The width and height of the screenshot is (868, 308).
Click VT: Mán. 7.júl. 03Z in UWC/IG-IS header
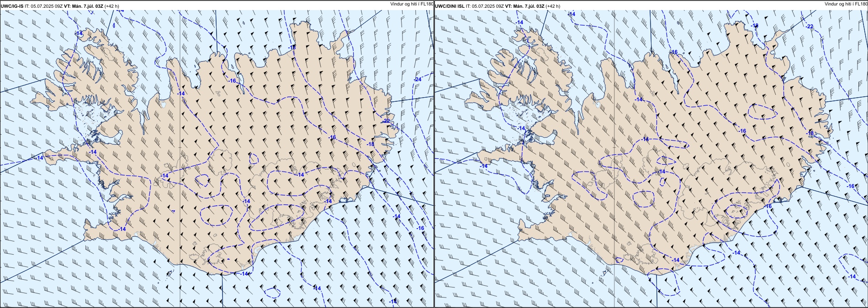pos(83,6)
